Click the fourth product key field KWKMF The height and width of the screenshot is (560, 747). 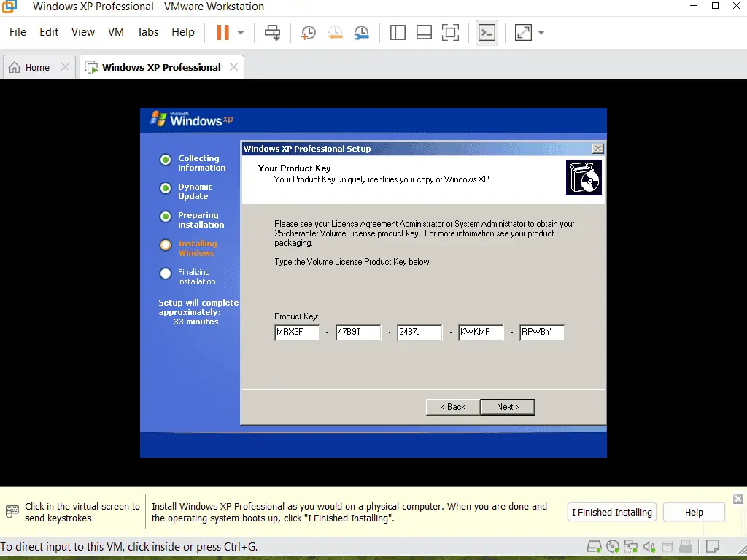(x=481, y=332)
